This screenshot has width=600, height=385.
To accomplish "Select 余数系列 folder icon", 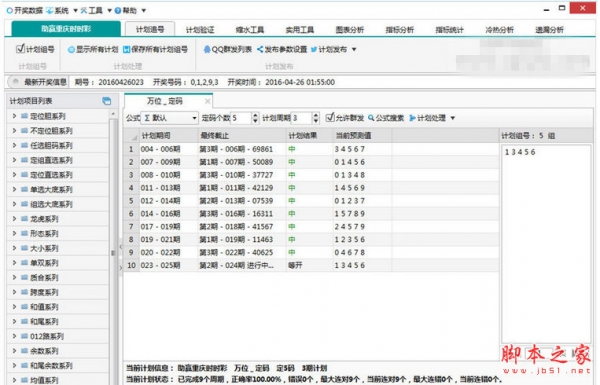I will 24,351.
